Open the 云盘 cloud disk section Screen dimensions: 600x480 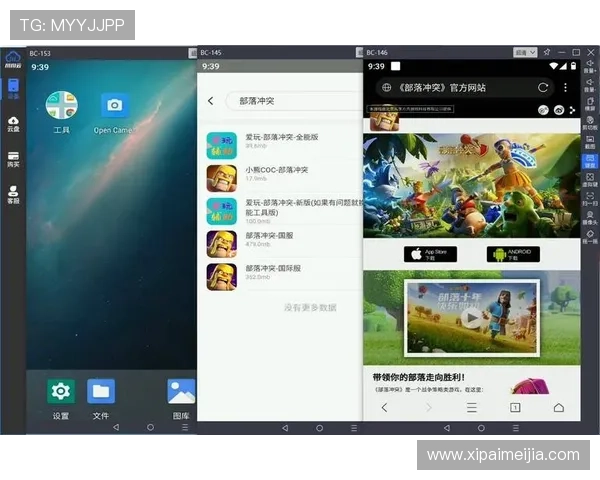click(13, 124)
